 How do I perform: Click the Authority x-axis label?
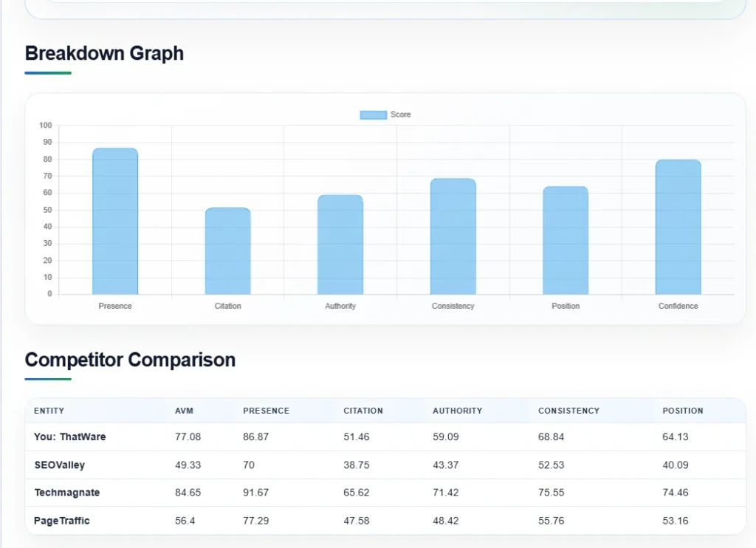coord(340,306)
